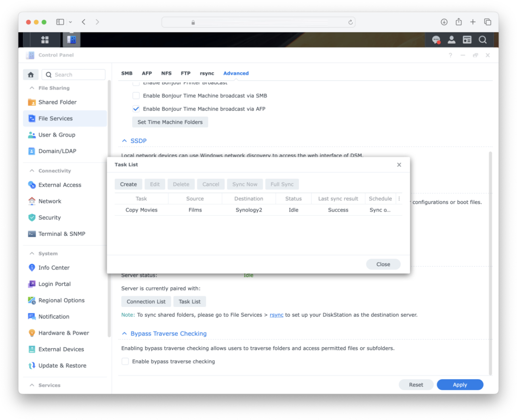The image size is (517, 420).
Task: Open Hardware & Power settings
Action: click(x=64, y=333)
